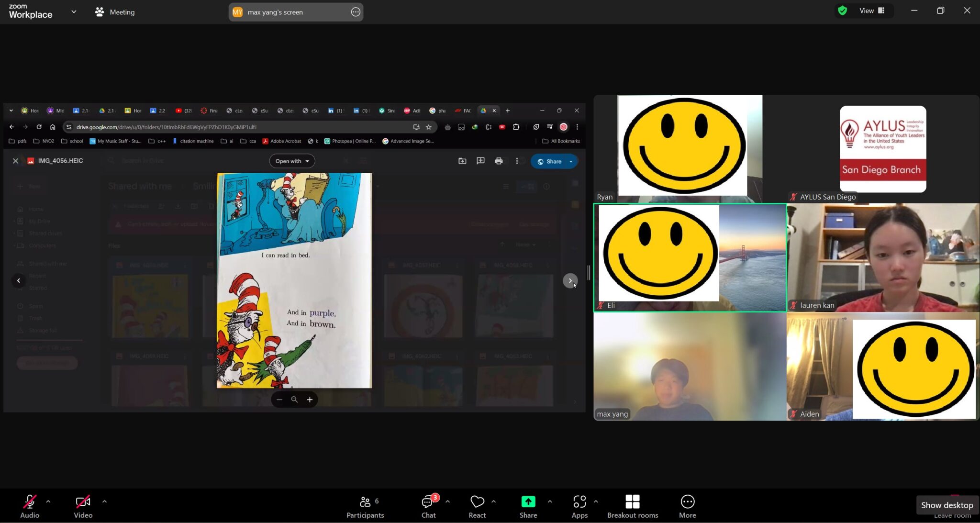The image size is (980, 523).
Task: Open 'NYO2' bookmarks folder
Action: click(44, 141)
